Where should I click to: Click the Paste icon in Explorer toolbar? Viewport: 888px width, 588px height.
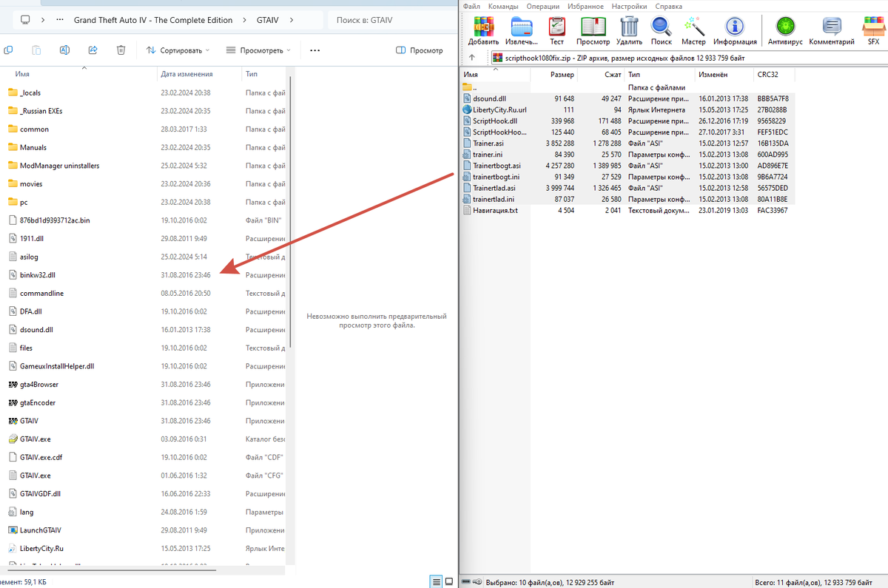point(36,50)
